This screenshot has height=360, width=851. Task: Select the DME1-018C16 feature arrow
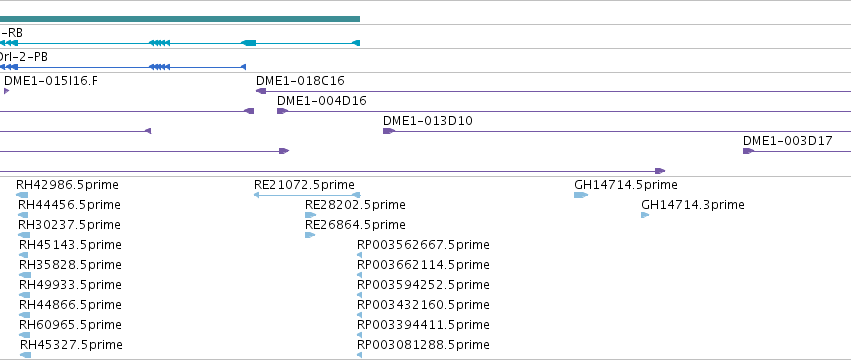(x=261, y=91)
